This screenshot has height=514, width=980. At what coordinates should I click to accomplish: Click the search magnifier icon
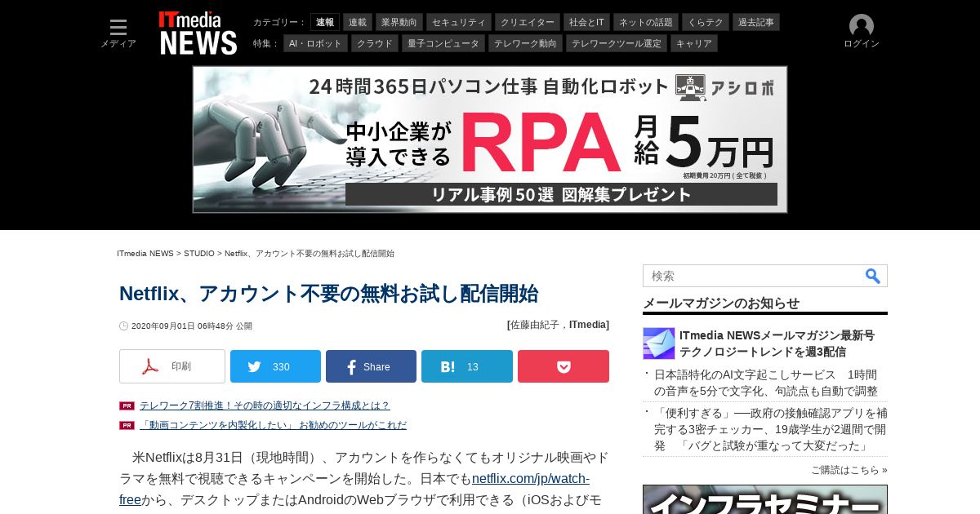click(873, 276)
